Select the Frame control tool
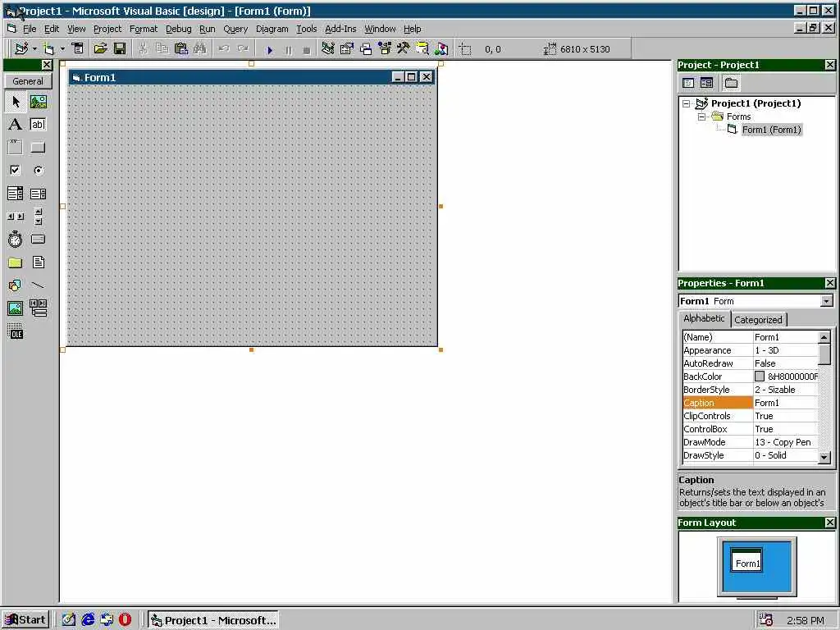The height and width of the screenshot is (630, 840). [x=16, y=148]
